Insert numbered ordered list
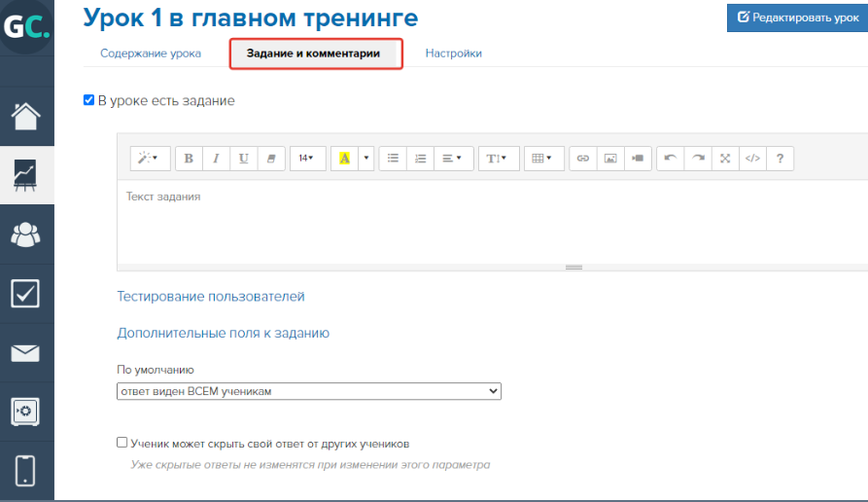 (x=421, y=159)
